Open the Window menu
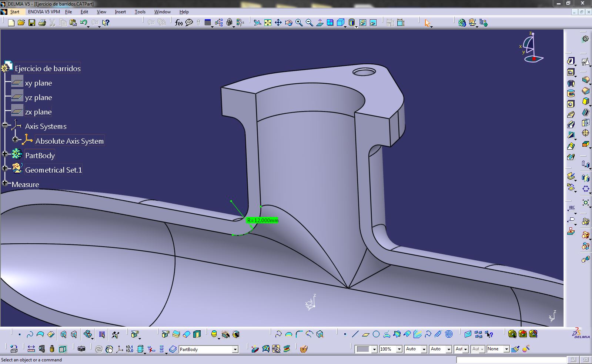 point(162,12)
